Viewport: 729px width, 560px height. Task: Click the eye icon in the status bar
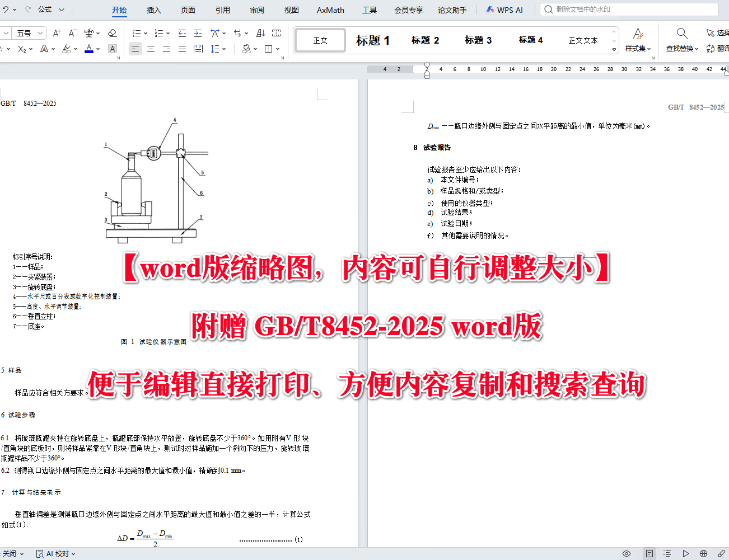pyautogui.click(x=627, y=553)
